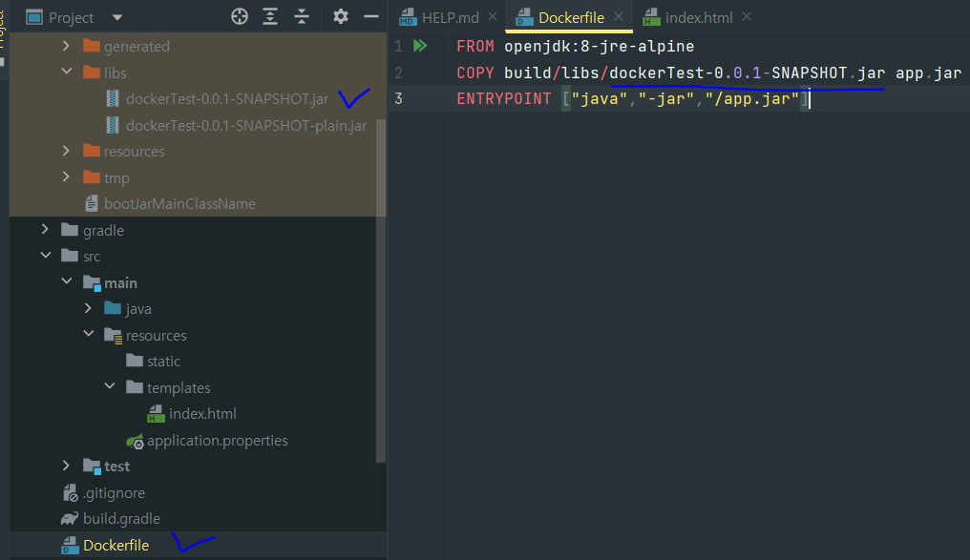
Task: Select dockerTest-0.0.1-SNAPSHOT-plain.jar file
Action: [x=246, y=126]
